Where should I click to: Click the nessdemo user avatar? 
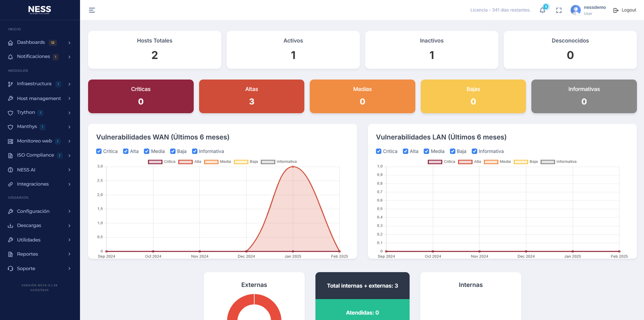pyautogui.click(x=576, y=10)
